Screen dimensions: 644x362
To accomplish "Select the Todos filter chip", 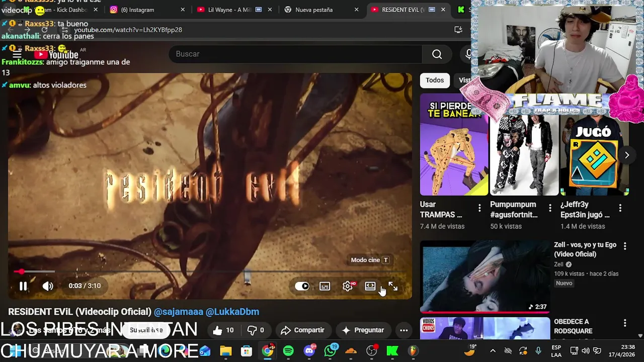I will coord(435,80).
